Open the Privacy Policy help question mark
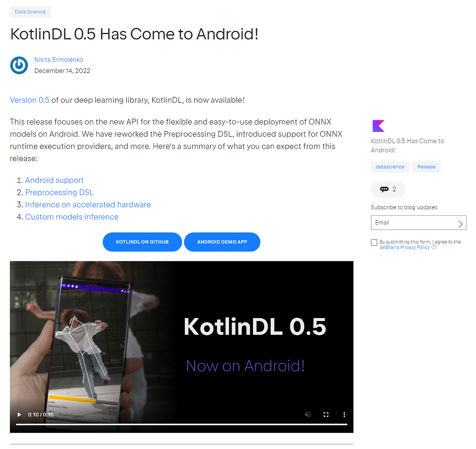This screenshot has width=476, height=449. pyautogui.click(x=434, y=246)
